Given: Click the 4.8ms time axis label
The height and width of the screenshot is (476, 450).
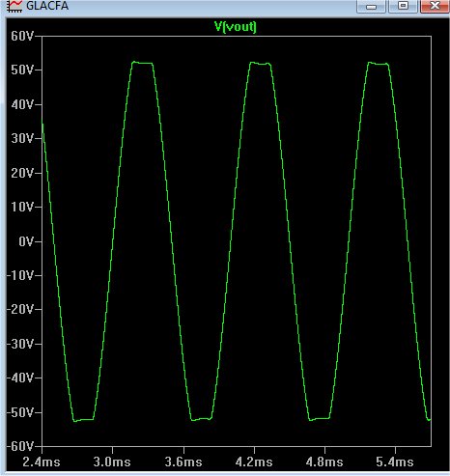Looking at the screenshot, I should (x=324, y=462).
